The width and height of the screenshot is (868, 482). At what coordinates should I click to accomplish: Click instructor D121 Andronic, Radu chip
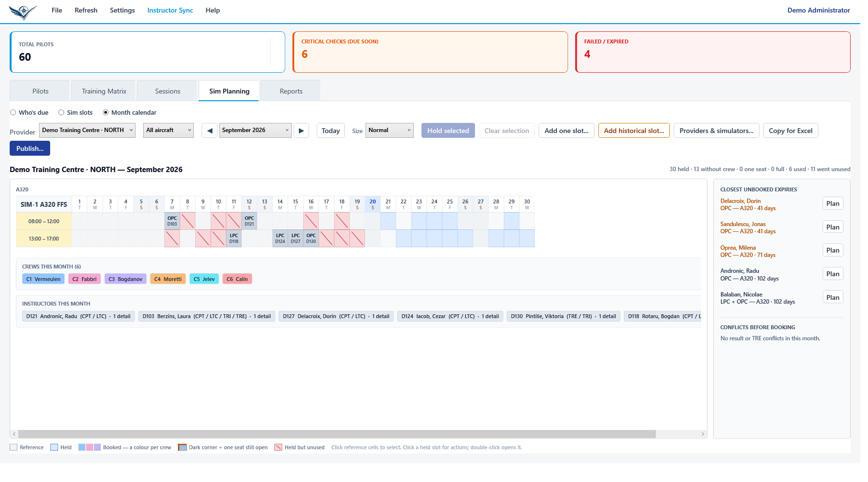click(x=79, y=316)
